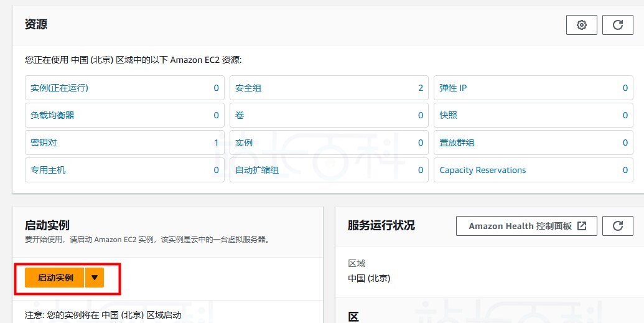Screen dimensions: 644x323
Task: Click the orange 启动实例 button
Action: pos(55,278)
